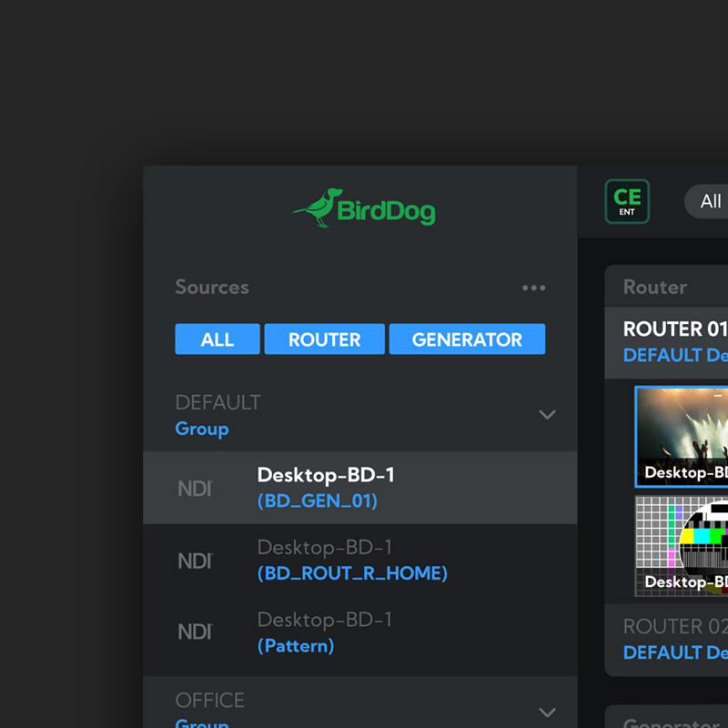Select Desktop-BD-1 (Pattern) source
Image resolution: width=728 pixels, height=728 pixels.
(x=359, y=632)
